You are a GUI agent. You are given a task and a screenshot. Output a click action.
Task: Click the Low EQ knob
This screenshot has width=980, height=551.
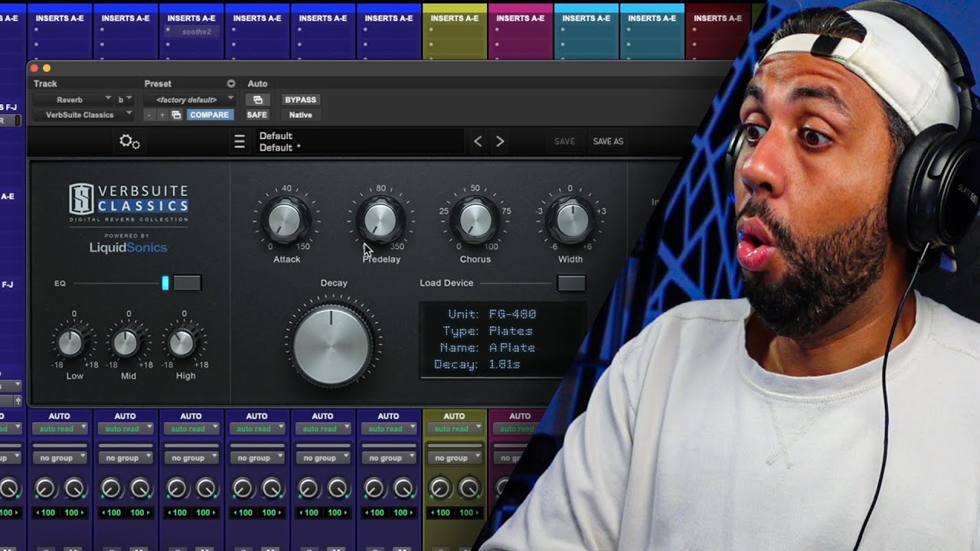pyautogui.click(x=72, y=344)
